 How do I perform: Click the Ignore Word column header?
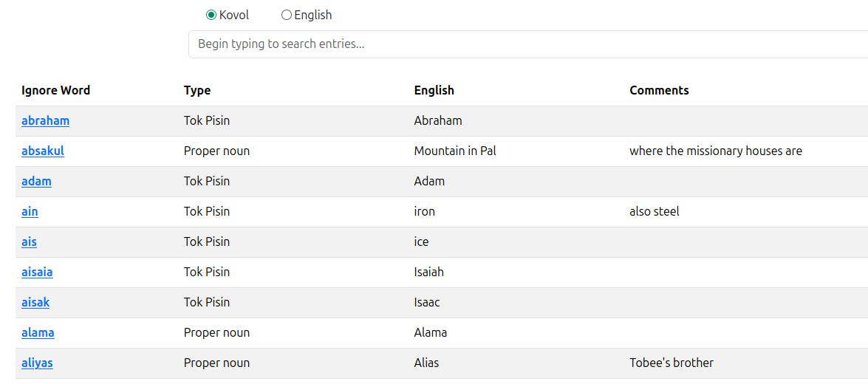coord(56,90)
